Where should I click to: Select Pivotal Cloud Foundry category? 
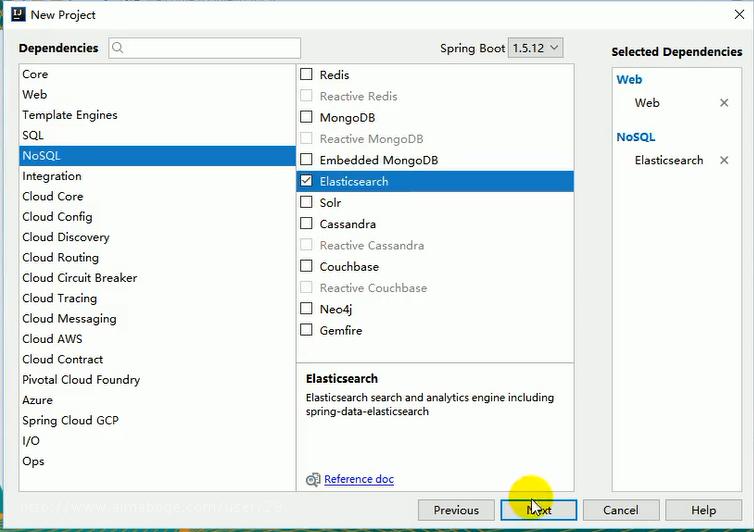click(157, 380)
